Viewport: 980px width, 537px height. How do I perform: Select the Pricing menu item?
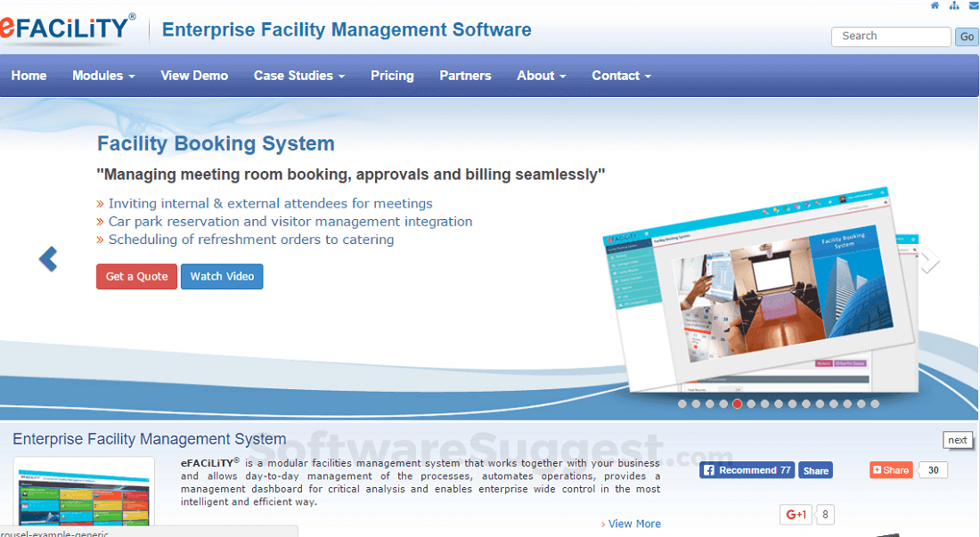tap(392, 76)
